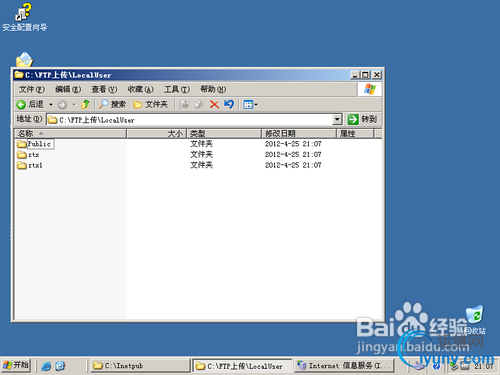Sort by Type (类型) column header
The width and height of the screenshot is (500, 375).
click(x=224, y=134)
